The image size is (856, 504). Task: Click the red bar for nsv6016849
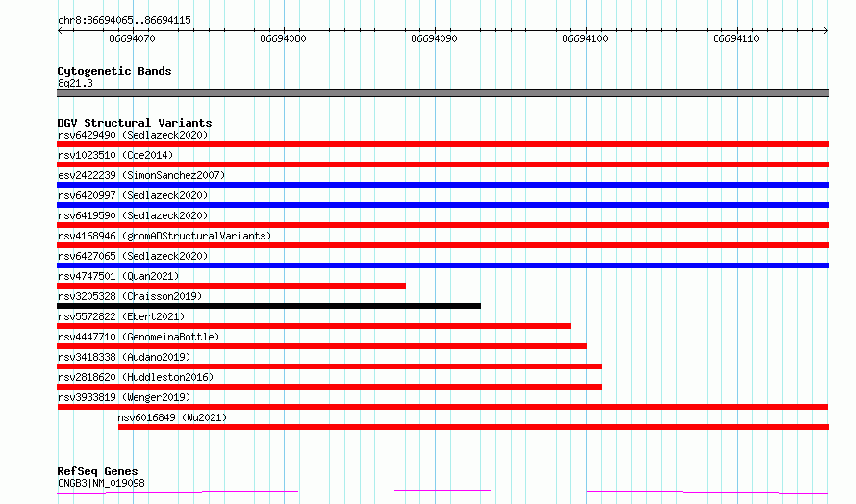473,427
